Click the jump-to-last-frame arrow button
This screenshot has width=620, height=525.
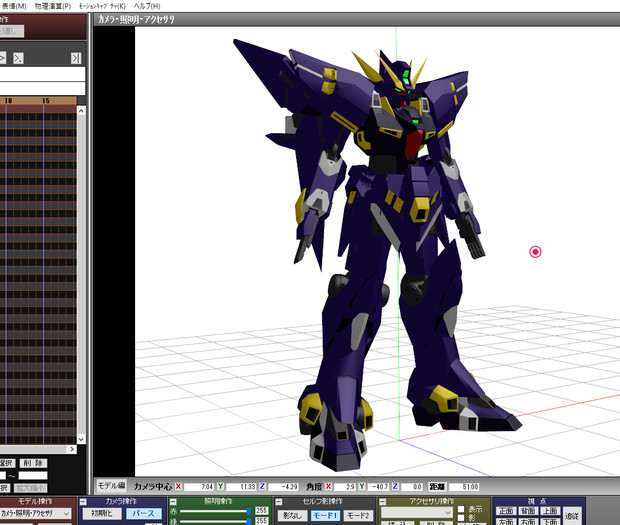coord(76,58)
